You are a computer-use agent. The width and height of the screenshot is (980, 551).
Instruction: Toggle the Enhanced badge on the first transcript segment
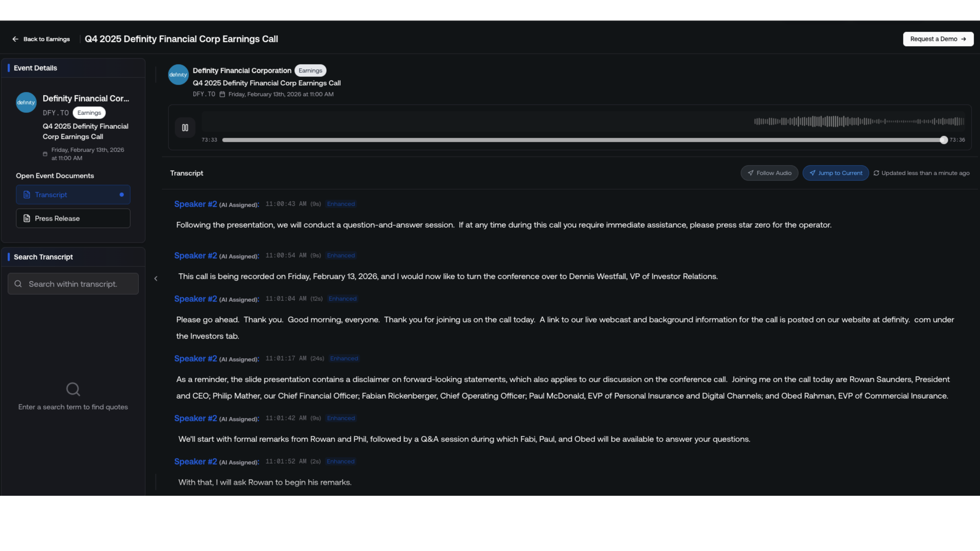tap(340, 204)
